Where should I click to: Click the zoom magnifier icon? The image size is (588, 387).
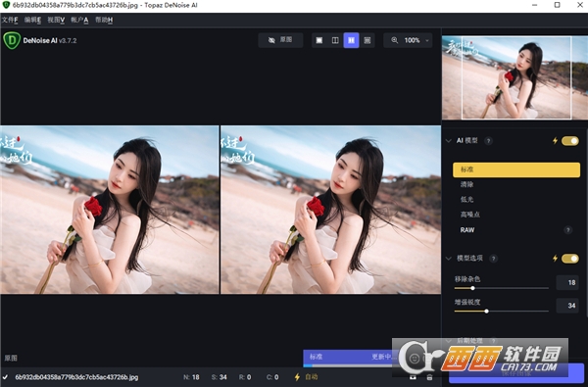395,40
